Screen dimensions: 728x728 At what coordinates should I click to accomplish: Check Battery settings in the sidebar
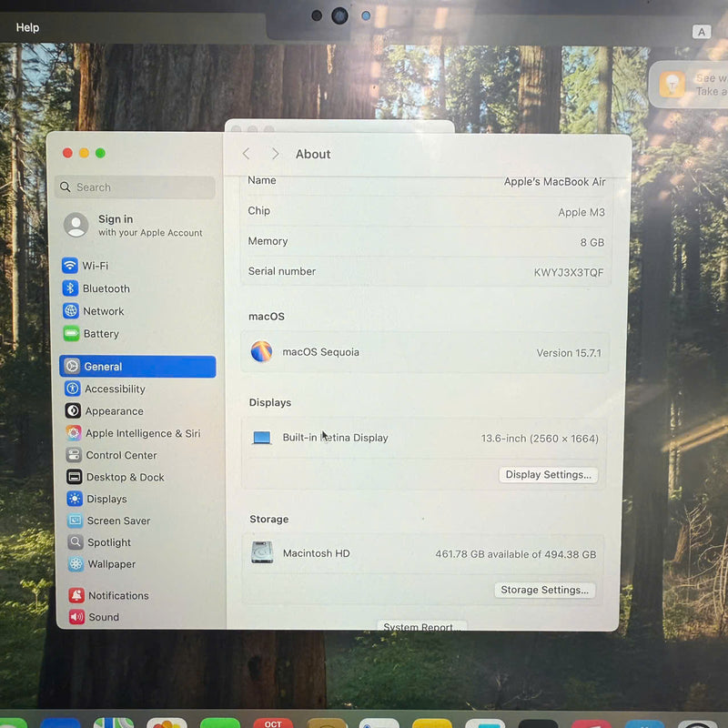click(101, 334)
